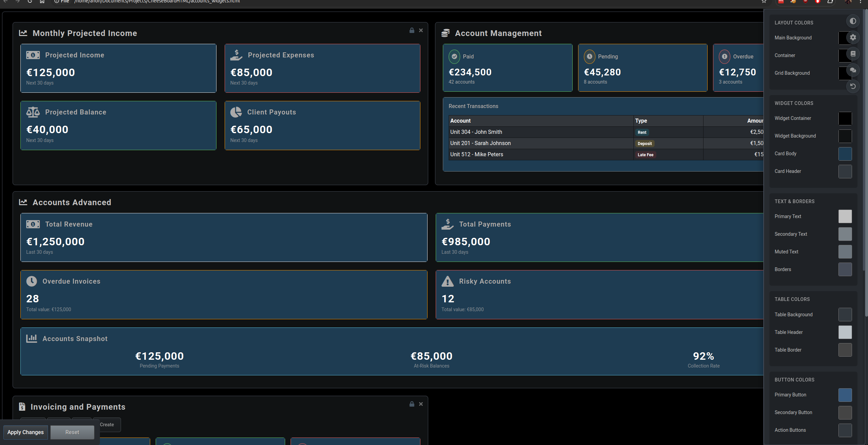Click the book floating button
This screenshot has height=445, width=868.
click(x=853, y=54)
